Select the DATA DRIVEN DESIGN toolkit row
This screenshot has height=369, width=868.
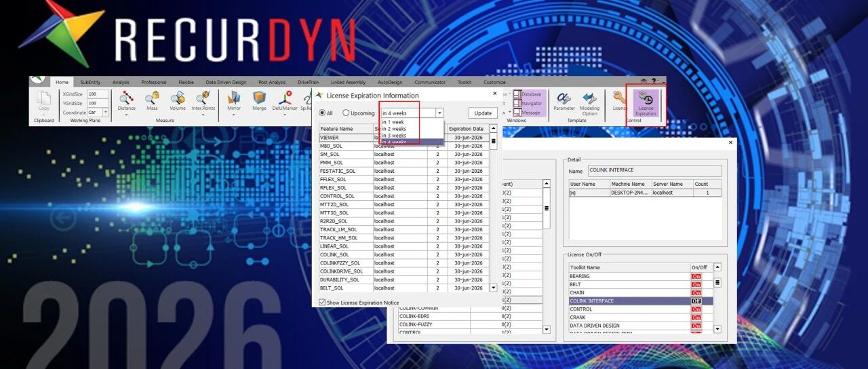click(x=641, y=326)
